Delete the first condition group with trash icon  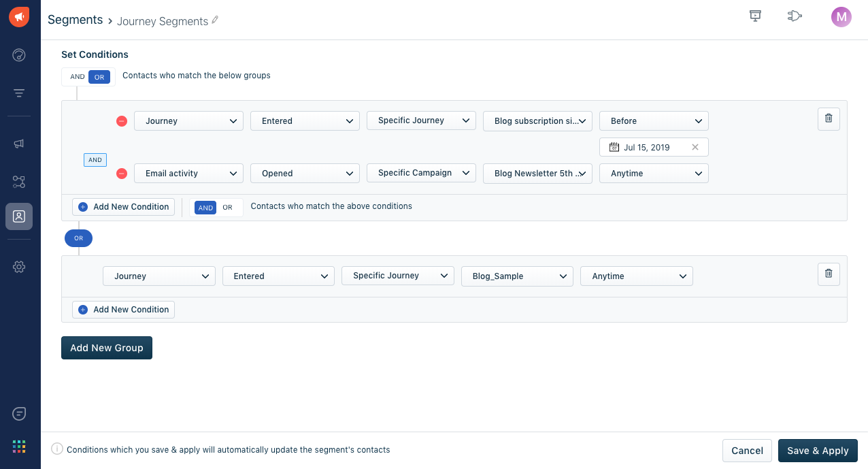[x=829, y=118]
